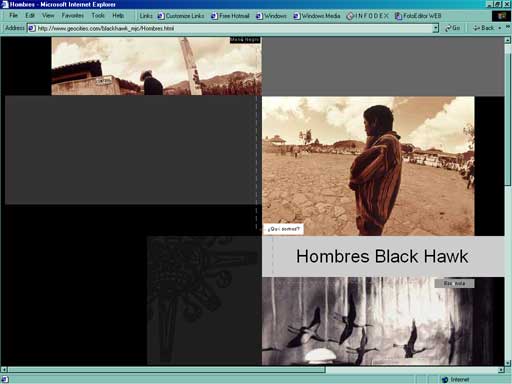512x384 pixels.
Task: Click the Free Hotmail page icon
Action: click(214, 16)
